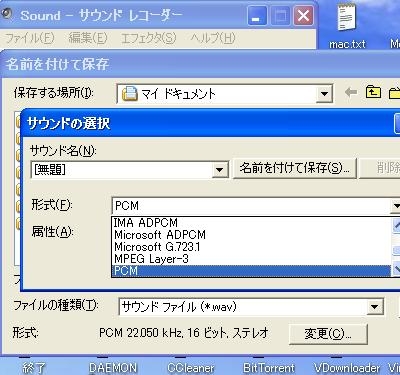Open the 編集(E) menu
Viewport: 400px width, 375px height.
[x=88, y=38]
